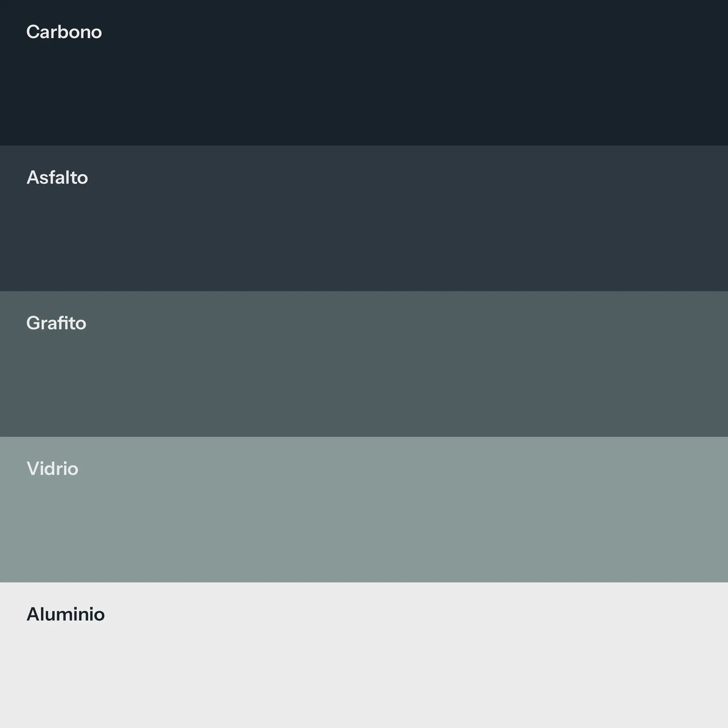728x728 pixels.
Task: Pick the Asfalto color band
Action: (364, 219)
